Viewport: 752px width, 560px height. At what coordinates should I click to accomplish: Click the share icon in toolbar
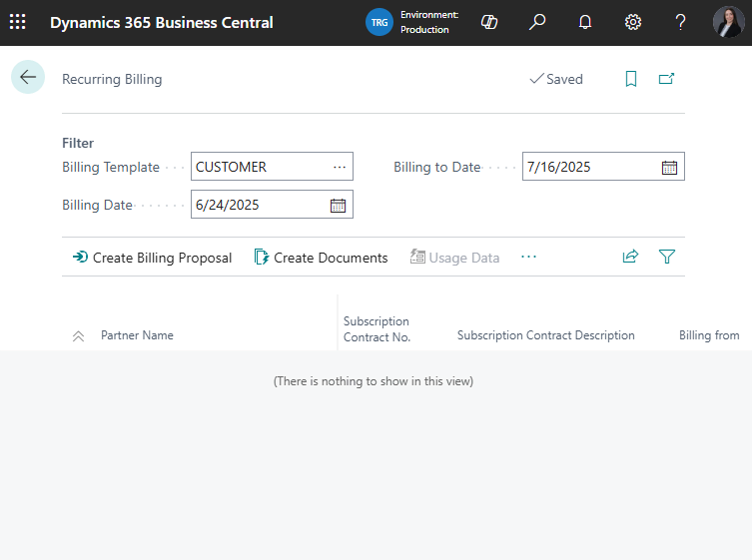(x=630, y=257)
